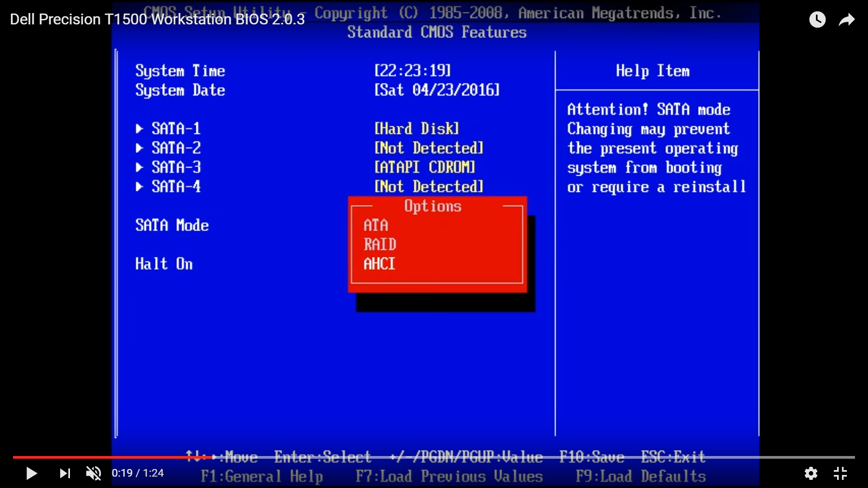Click the Watch Later clock icon
The height and width of the screenshot is (488, 868).
pos(818,20)
